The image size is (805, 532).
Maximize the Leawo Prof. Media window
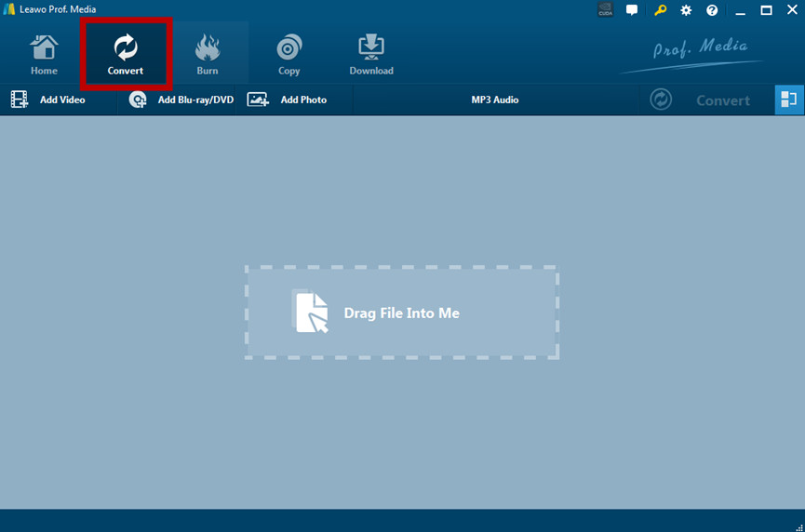(x=766, y=10)
